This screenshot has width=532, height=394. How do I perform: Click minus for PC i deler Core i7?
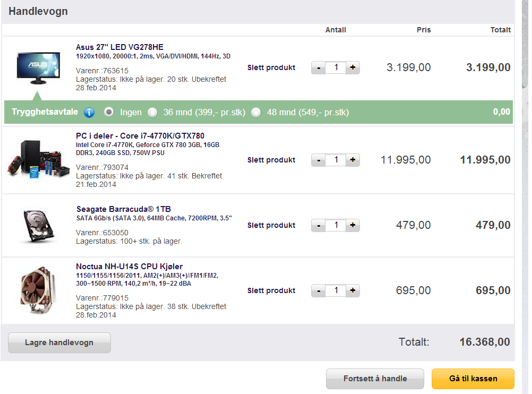coord(318,160)
